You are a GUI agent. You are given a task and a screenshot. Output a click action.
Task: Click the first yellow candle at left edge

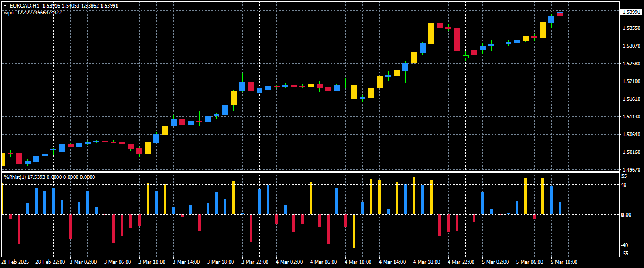[x=3, y=159]
